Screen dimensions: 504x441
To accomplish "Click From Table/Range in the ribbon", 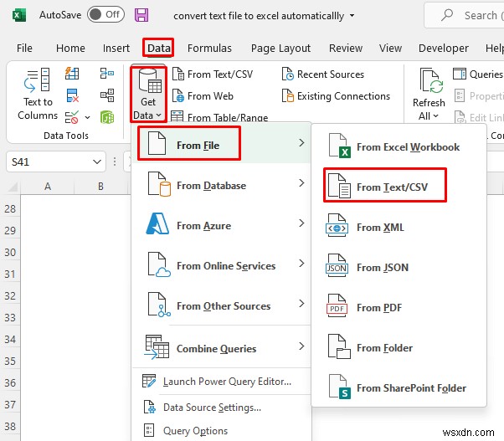I will 219,117.
